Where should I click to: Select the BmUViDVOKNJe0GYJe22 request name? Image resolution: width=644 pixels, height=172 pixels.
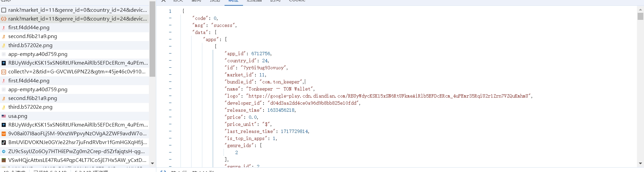coord(78,142)
